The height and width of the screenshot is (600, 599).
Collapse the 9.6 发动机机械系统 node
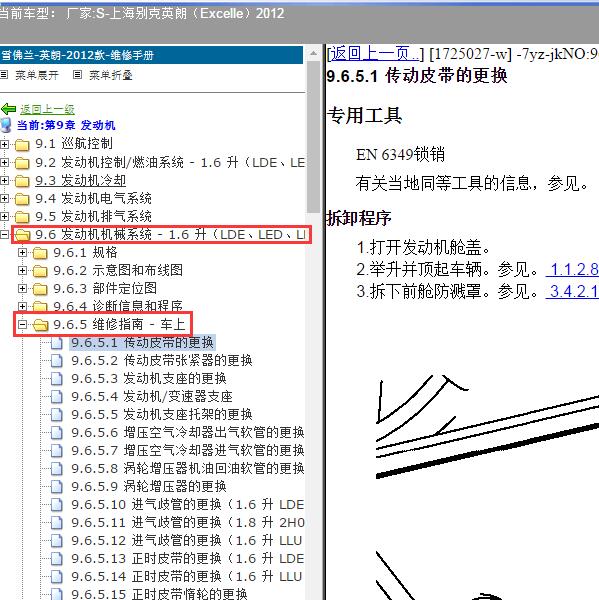[x=4, y=234]
